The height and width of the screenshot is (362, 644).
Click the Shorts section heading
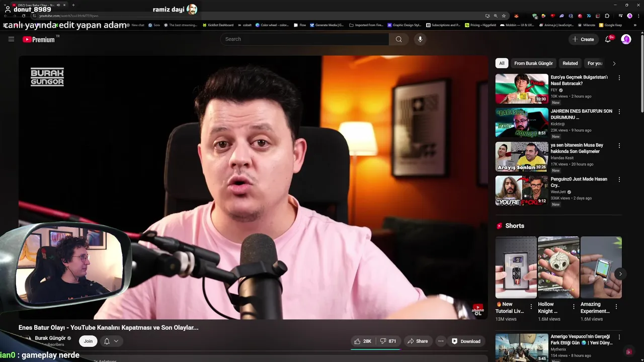(x=514, y=226)
